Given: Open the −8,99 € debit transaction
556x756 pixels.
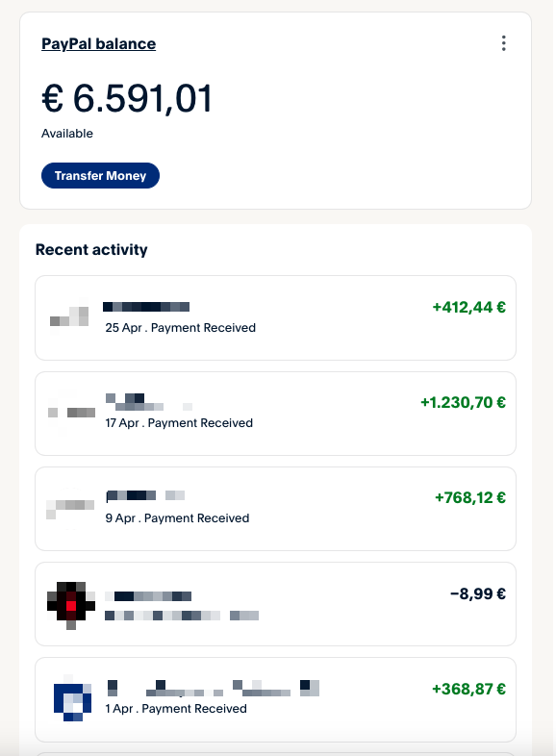Looking at the screenshot, I should point(478,593).
